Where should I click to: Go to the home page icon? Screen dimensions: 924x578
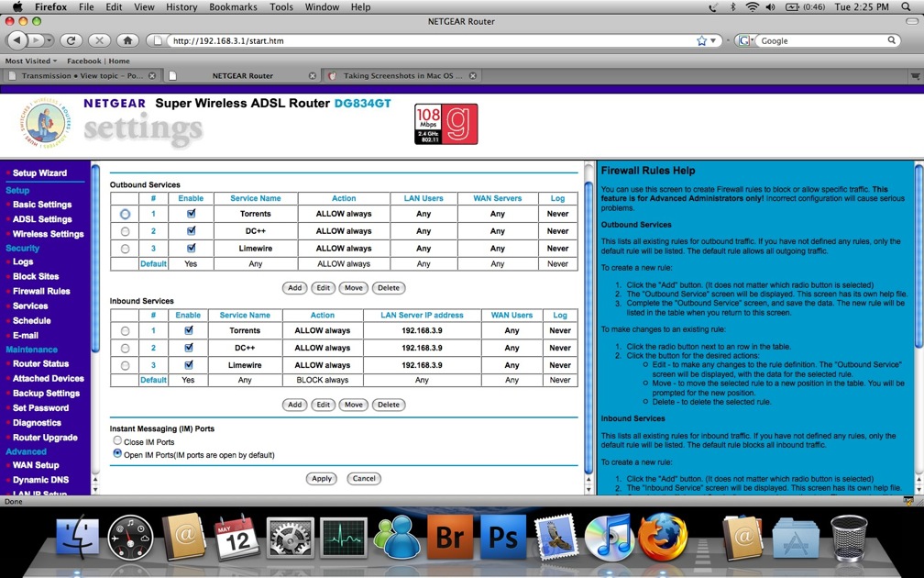127,40
